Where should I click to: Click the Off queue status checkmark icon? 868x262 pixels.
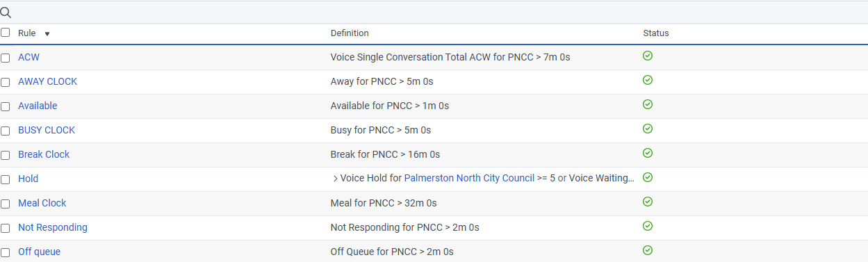(x=648, y=250)
